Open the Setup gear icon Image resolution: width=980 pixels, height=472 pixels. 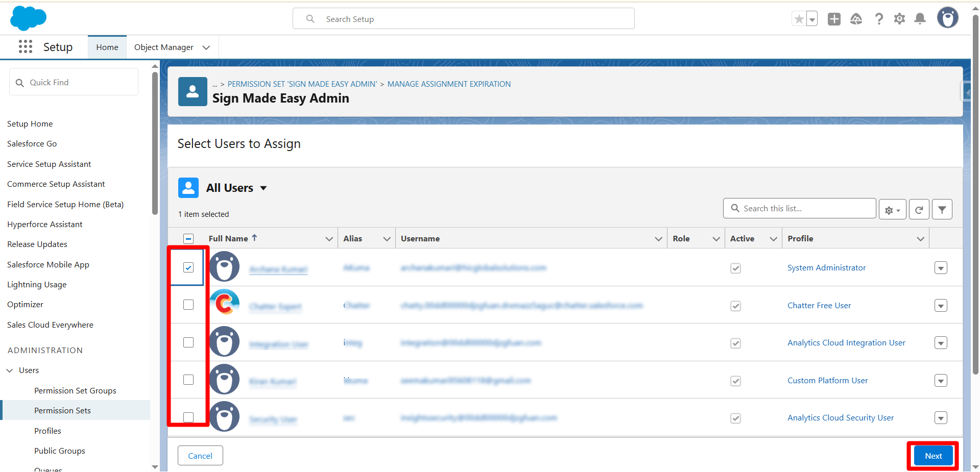[x=899, y=19]
